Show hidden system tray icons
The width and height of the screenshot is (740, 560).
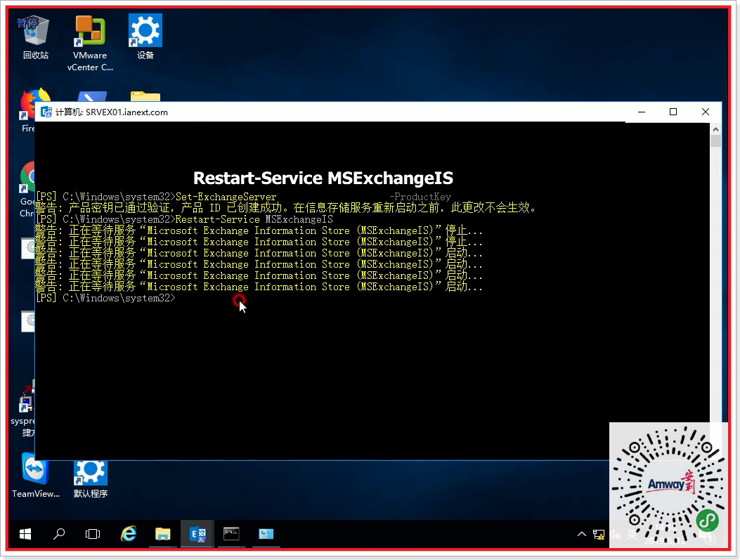(581, 534)
